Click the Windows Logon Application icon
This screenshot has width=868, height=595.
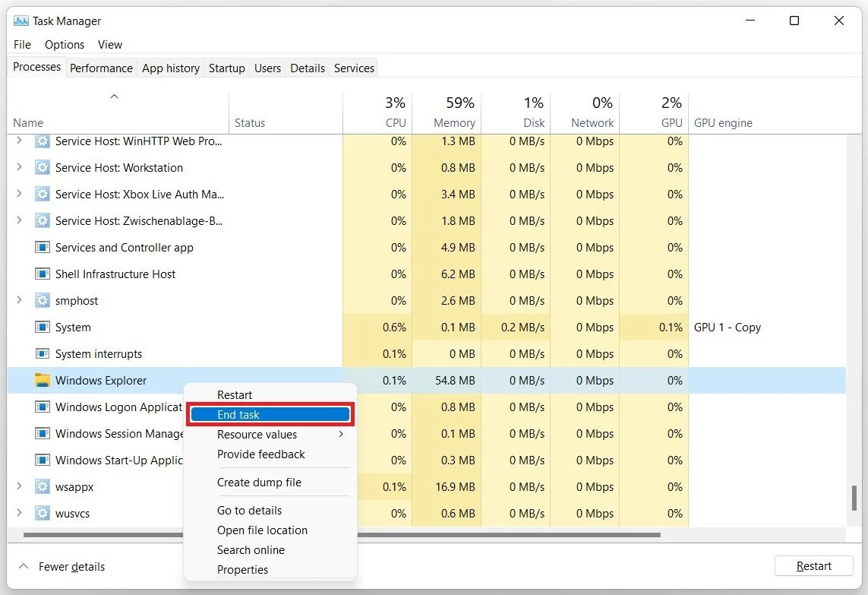(x=42, y=407)
